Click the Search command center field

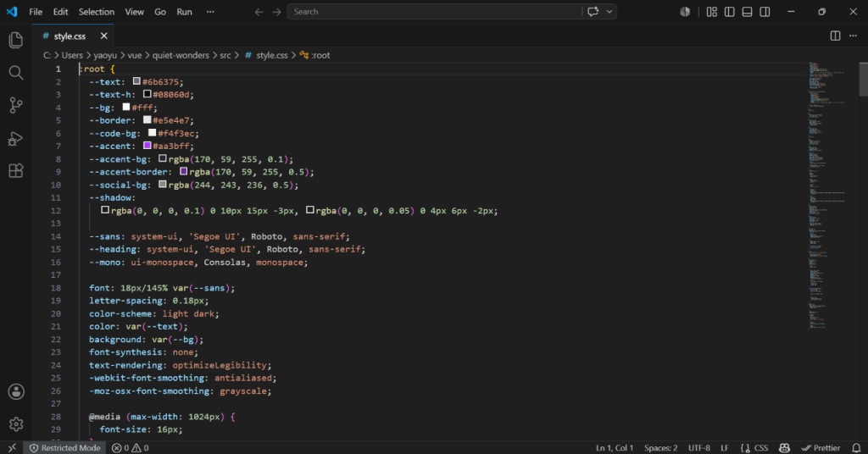click(435, 12)
